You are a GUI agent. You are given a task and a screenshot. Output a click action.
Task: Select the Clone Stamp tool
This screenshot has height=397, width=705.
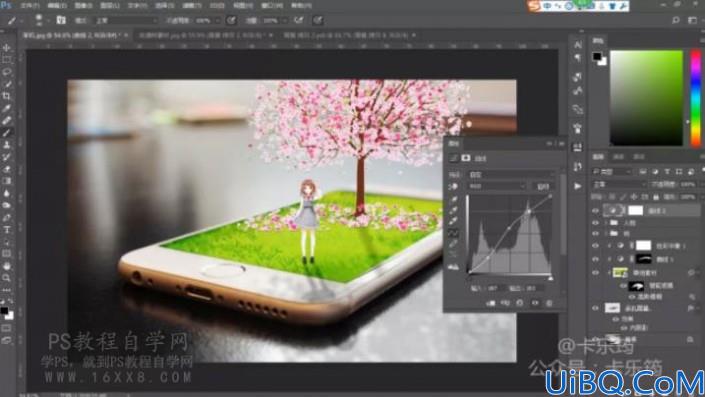pos(7,145)
